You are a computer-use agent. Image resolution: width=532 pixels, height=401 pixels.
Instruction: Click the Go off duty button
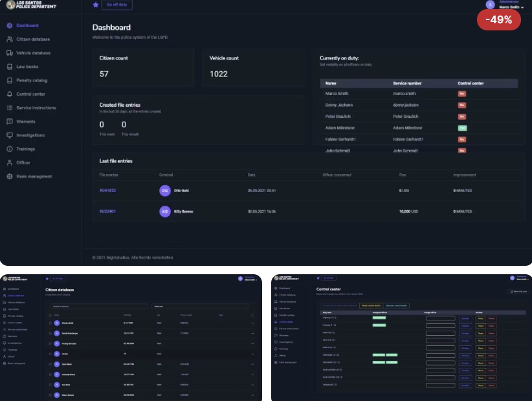117,5
